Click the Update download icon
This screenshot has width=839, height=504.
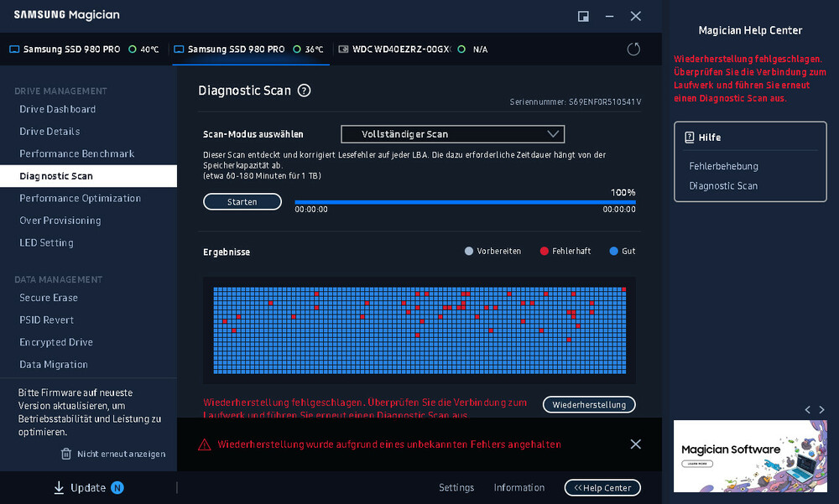tap(59, 487)
